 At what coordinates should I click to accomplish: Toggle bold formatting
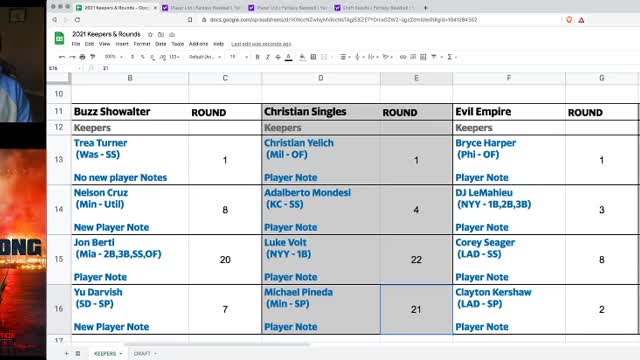258,57
